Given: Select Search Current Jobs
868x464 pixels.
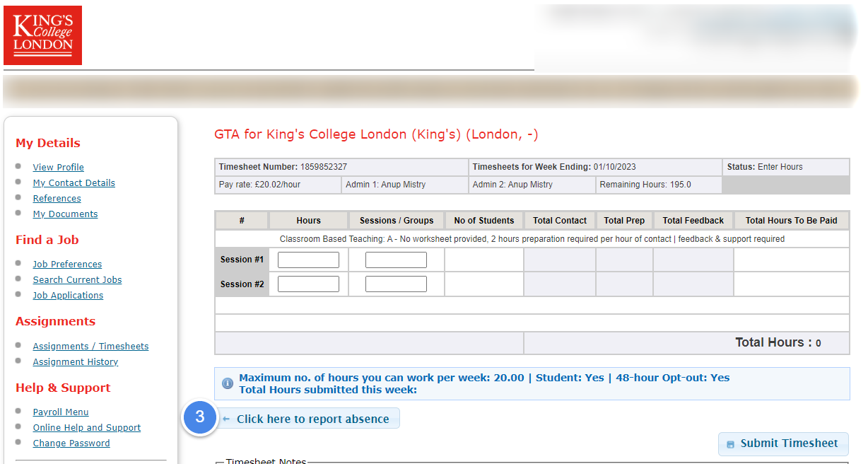Looking at the screenshot, I should 77,279.
